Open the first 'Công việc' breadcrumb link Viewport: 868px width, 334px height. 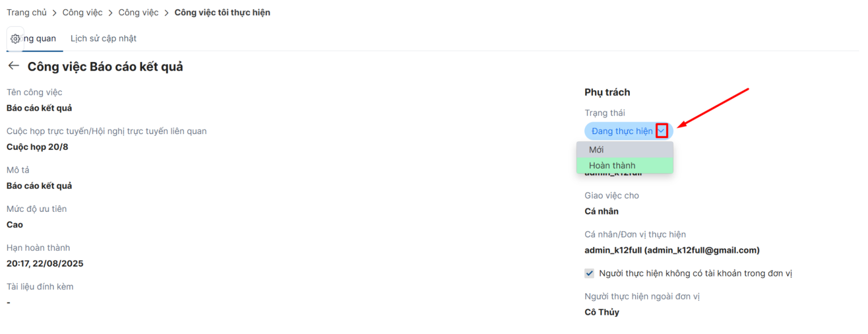[x=82, y=12]
